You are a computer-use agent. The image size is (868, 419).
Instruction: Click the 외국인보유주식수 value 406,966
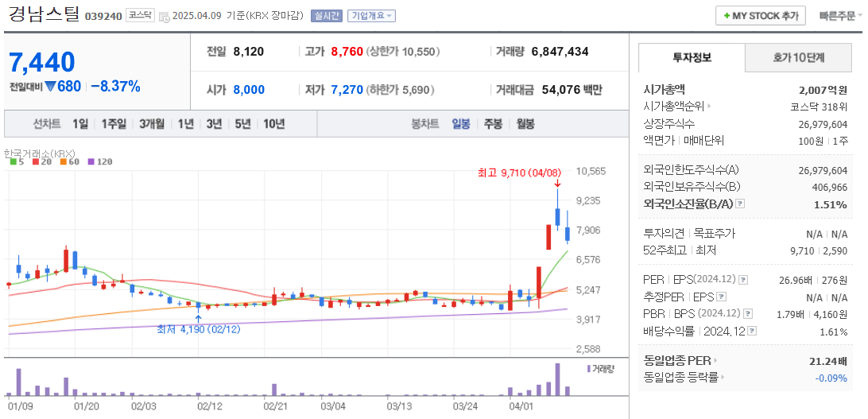point(829,188)
